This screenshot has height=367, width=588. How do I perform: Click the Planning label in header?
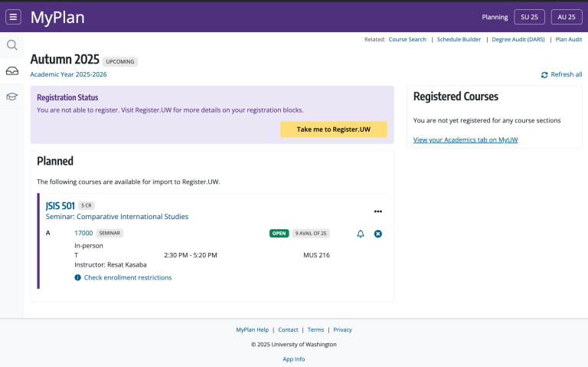[495, 18]
